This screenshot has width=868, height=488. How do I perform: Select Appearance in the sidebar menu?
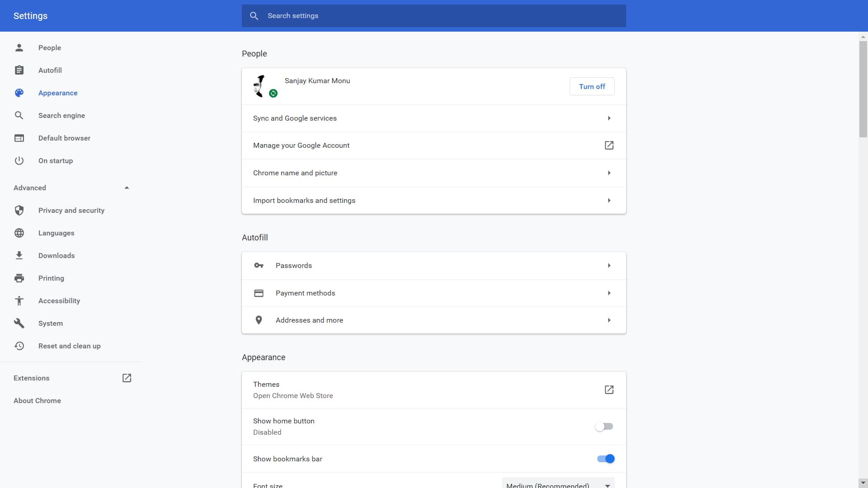[58, 93]
